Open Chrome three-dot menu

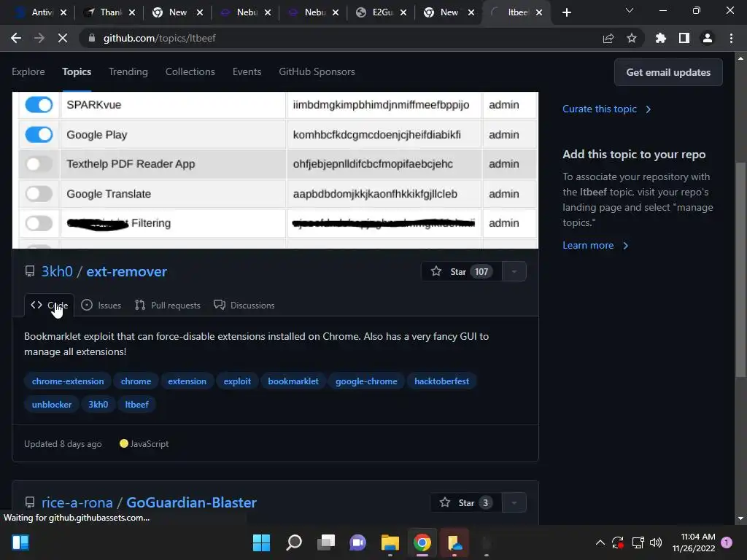click(x=731, y=38)
